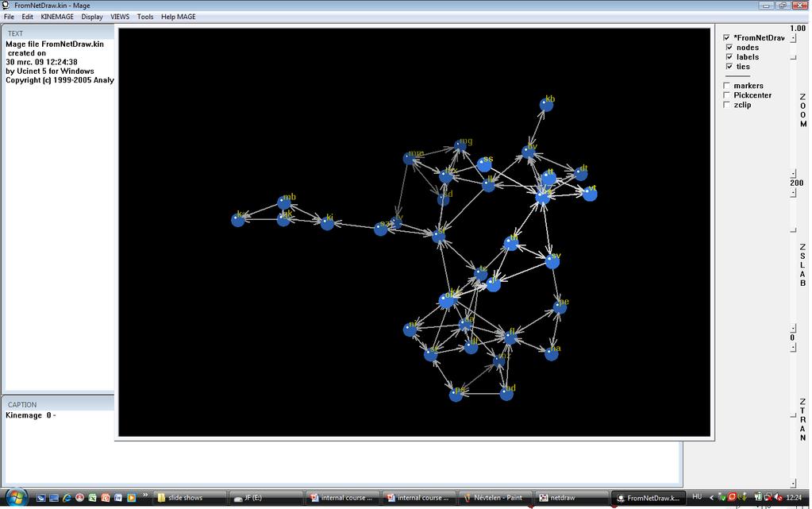Click 'by Ucinet 5 for Windows' text

pyautogui.click(x=50, y=71)
